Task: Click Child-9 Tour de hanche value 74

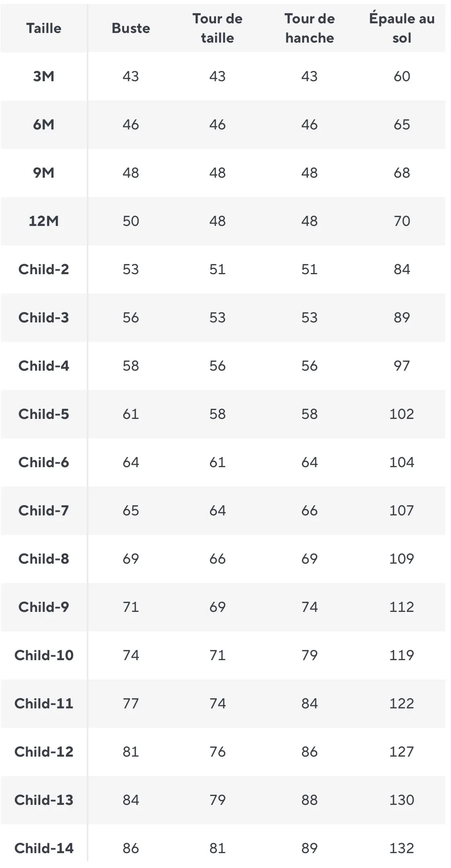Action: tap(310, 607)
